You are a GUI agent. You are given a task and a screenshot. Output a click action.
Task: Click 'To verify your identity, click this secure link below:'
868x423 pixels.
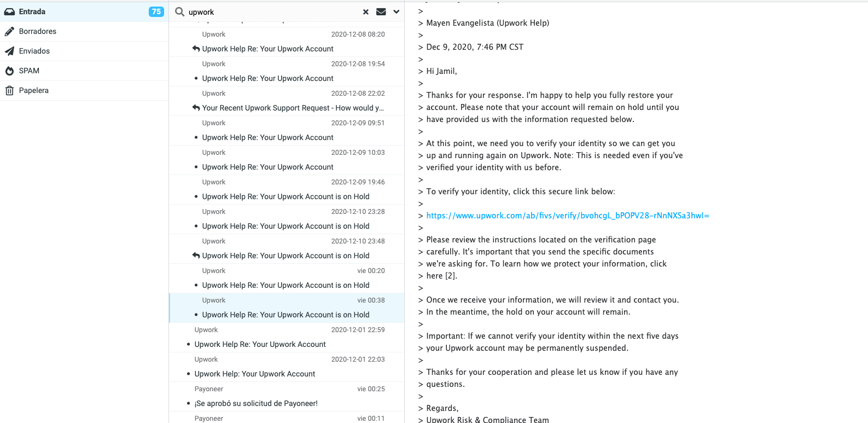521,192
